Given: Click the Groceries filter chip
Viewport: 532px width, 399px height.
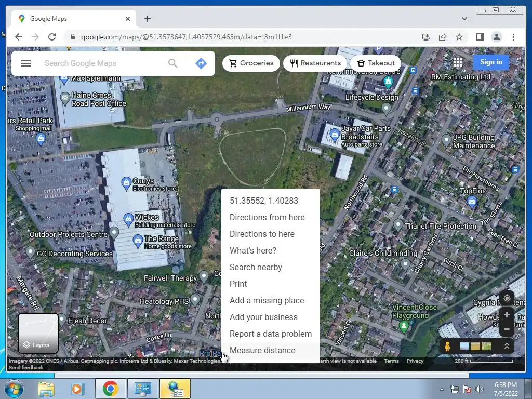Looking at the screenshot, I should [251, 63].
